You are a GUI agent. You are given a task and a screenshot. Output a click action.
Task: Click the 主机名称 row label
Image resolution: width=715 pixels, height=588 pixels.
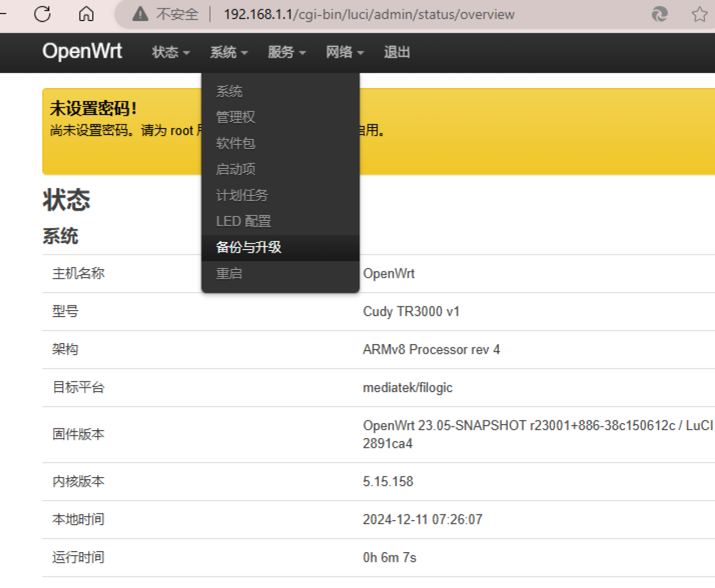78,273
